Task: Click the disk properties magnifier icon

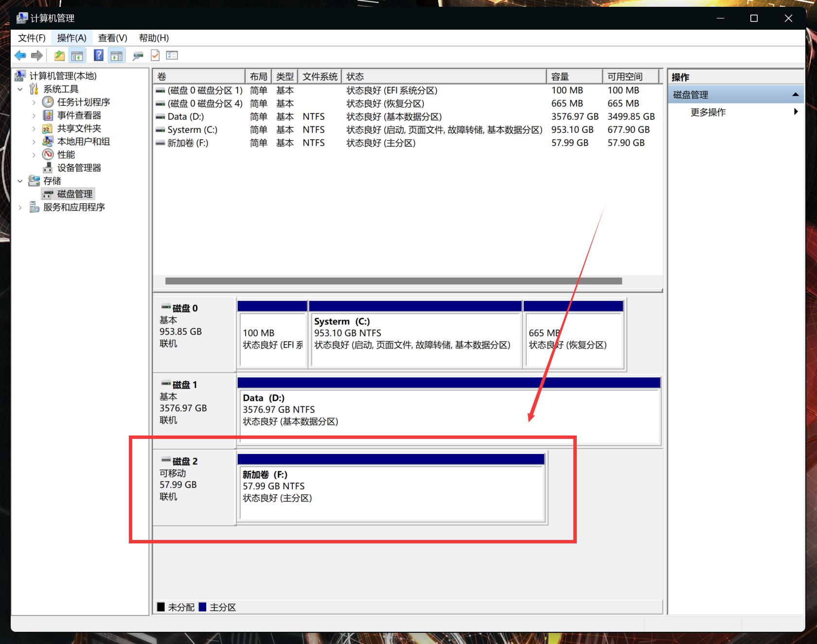Action: 138,55
